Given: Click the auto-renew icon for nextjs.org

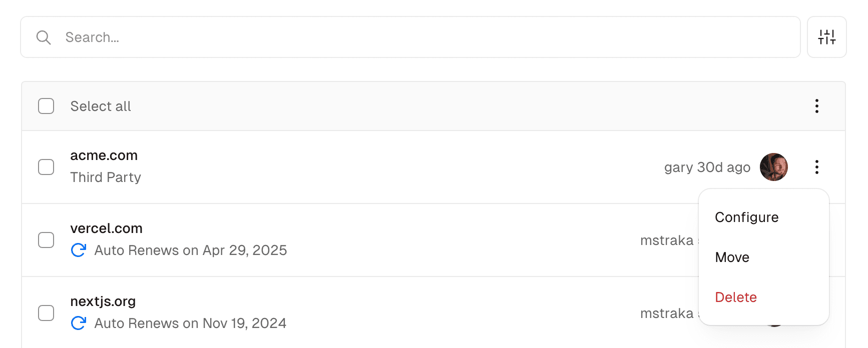Looking at the screenshot, I should click(78, 323).
